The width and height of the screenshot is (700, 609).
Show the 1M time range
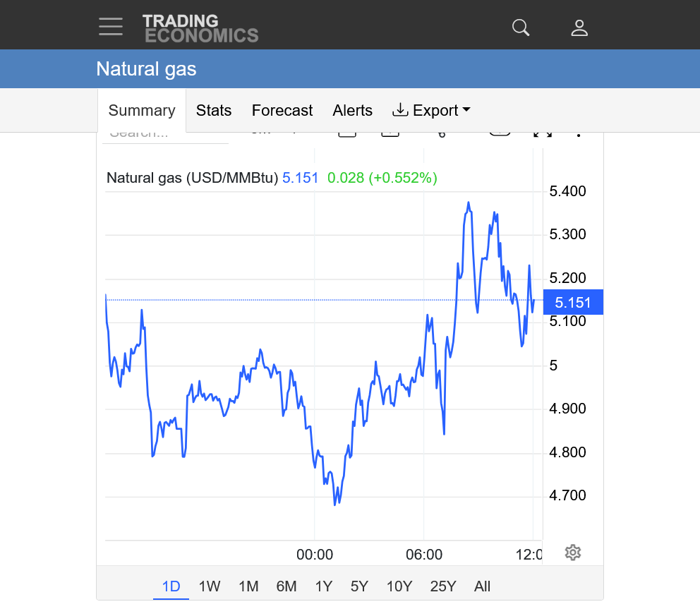[x=248, y=586]
